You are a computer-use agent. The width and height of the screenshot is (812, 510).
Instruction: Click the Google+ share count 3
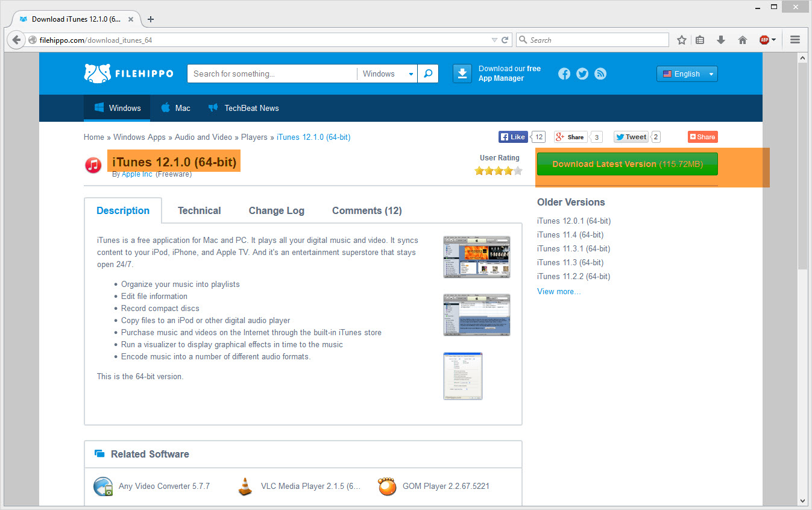(597, 137)
